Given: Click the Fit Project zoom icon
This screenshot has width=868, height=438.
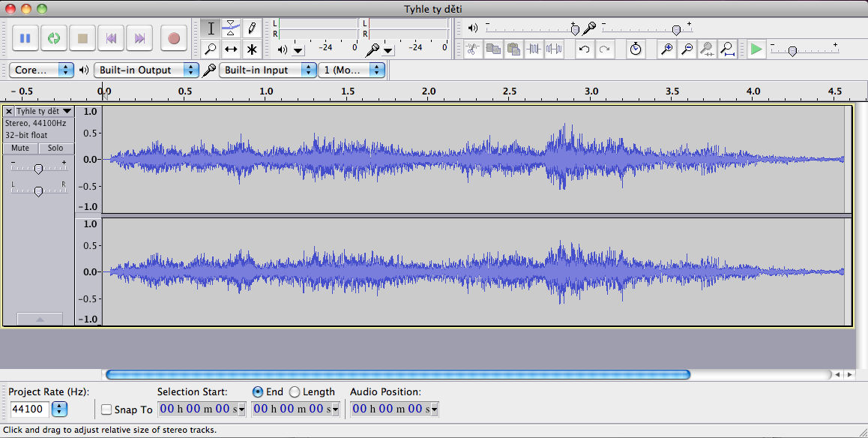Looking at the screenshot, I should point(726,49).
